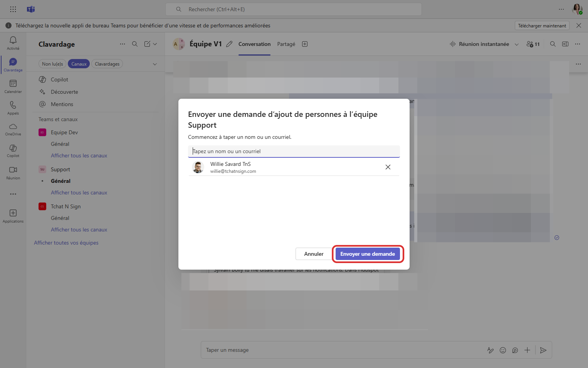Screen dimensions: 588x368
Task: Open message more options ellipsis
Action: pyautogui.click(x=578, y=64)
